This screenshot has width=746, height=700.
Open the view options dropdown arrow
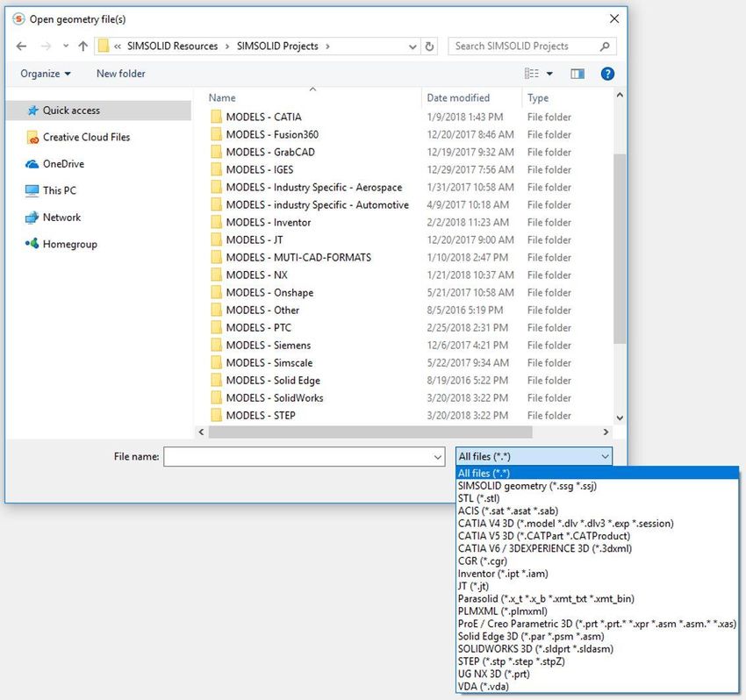(x=549, y=74)
